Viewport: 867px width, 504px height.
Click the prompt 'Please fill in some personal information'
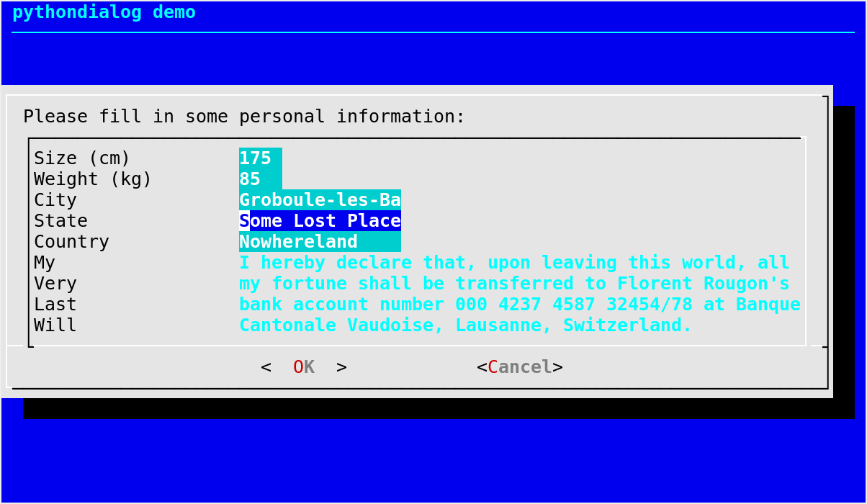pos(244,116)
